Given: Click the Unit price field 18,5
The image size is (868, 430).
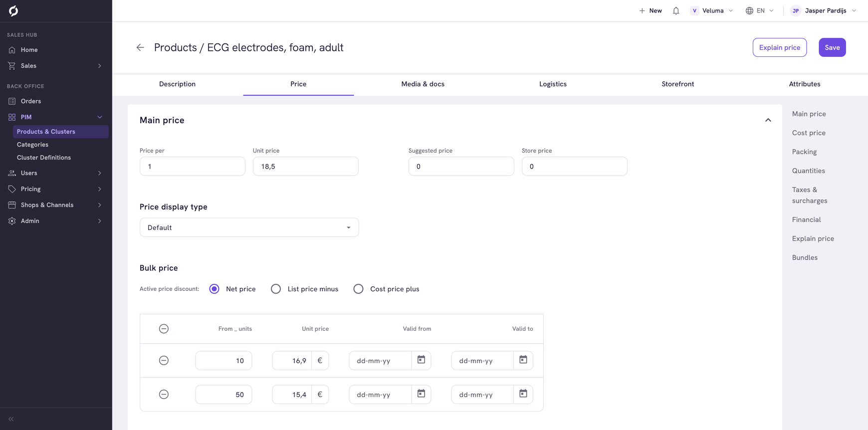Looking at the screenshot, I should pyautogui.click(x=305, y=166).
